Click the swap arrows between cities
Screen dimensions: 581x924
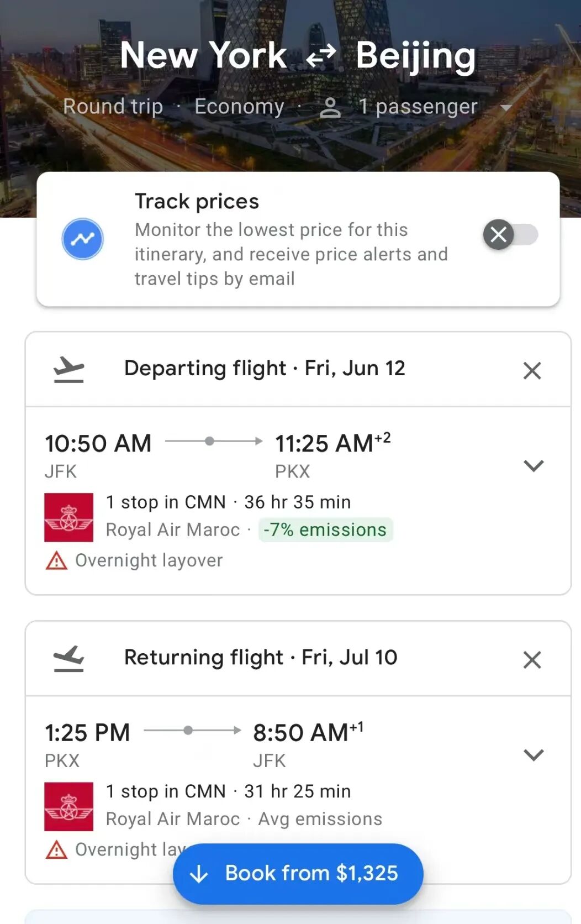coord(321,55)
